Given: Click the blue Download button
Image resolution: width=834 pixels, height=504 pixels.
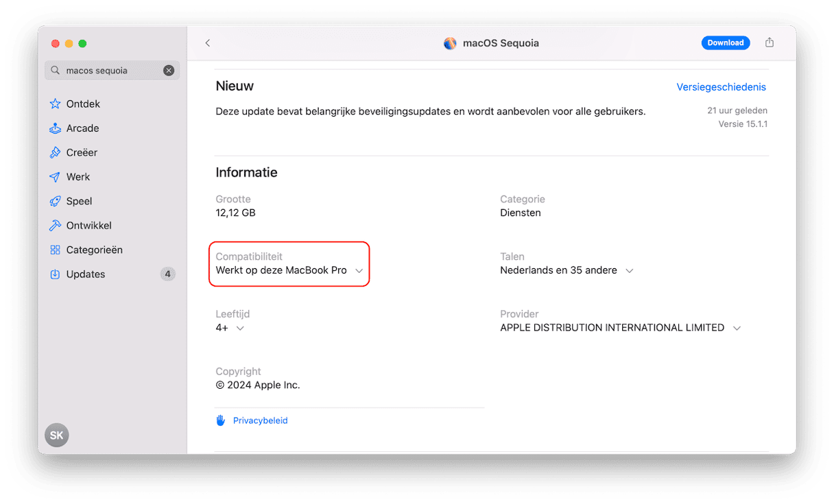Looking at the screenshot, I should click(x=726, y=43).
